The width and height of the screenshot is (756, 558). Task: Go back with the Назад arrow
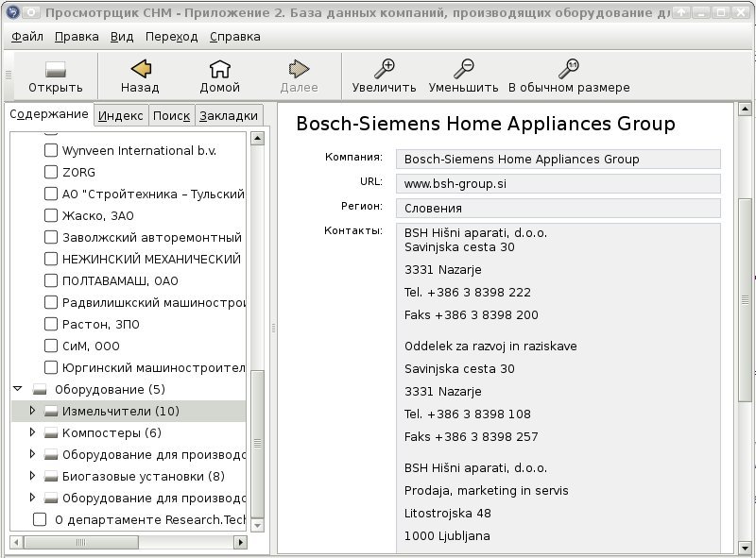pos(140,69)
